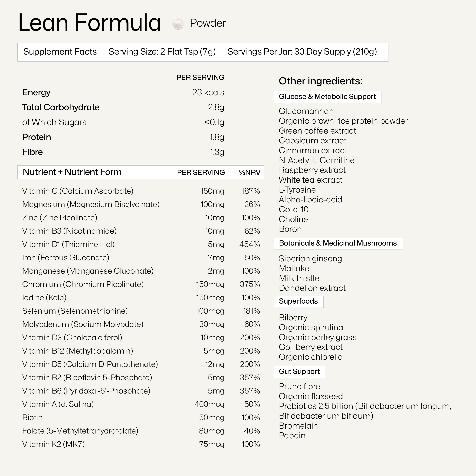Click the Energy row label
476x476 pixels.
(36, 92)
